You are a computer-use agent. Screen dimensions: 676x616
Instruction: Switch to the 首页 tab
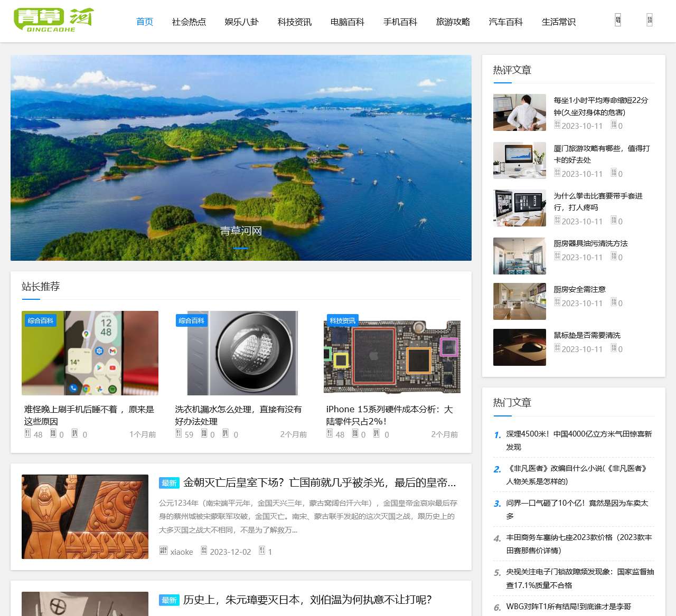pos(144,22)
